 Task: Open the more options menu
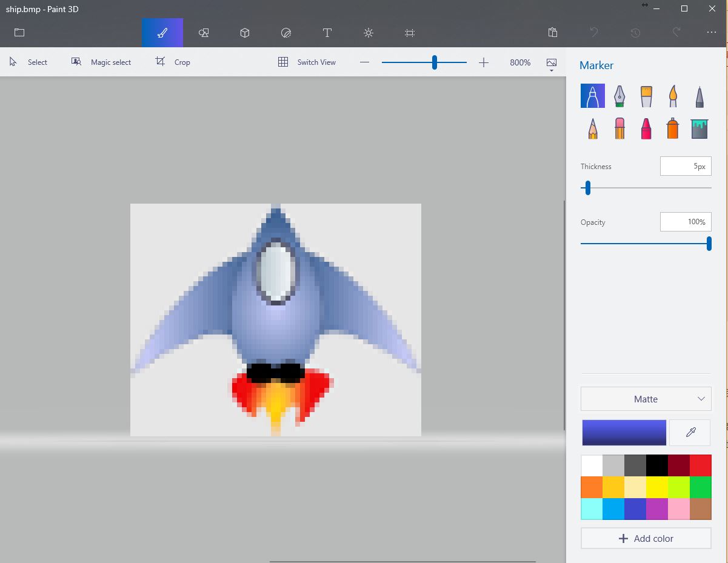712,32
